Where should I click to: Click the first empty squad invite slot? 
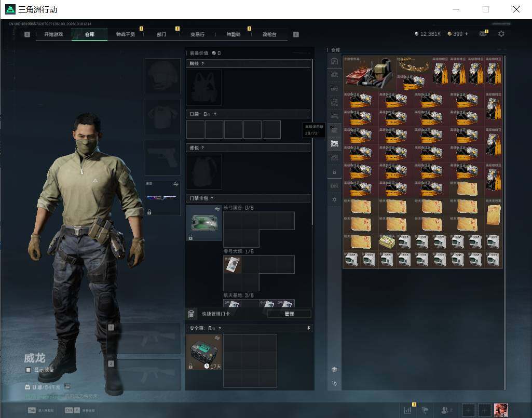[469, 410]
